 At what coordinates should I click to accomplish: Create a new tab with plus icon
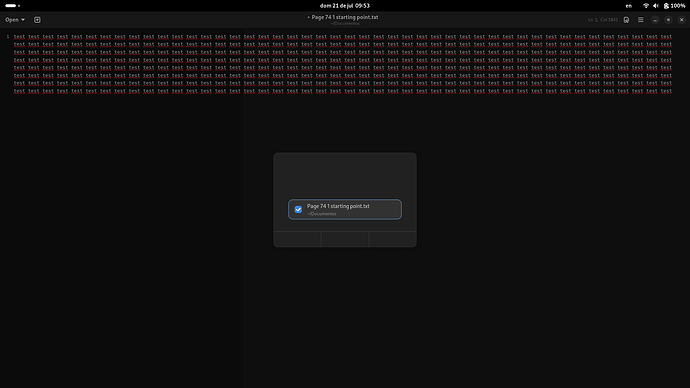[x=37, y=20]
